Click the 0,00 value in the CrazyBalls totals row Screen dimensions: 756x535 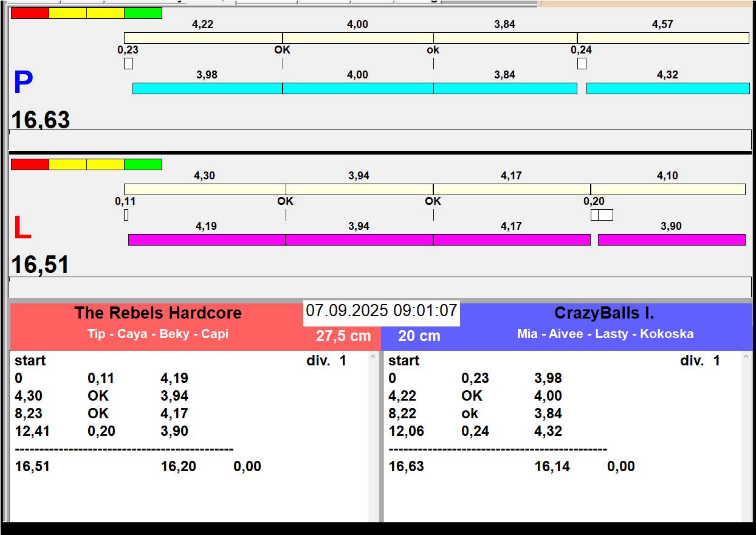[x=621, y=466]
